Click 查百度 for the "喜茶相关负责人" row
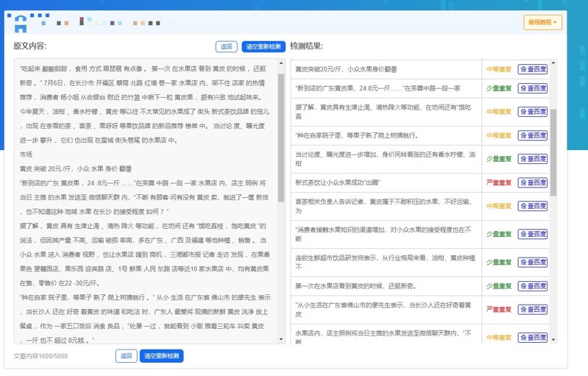588x376 pixels. tap(532, 205)
